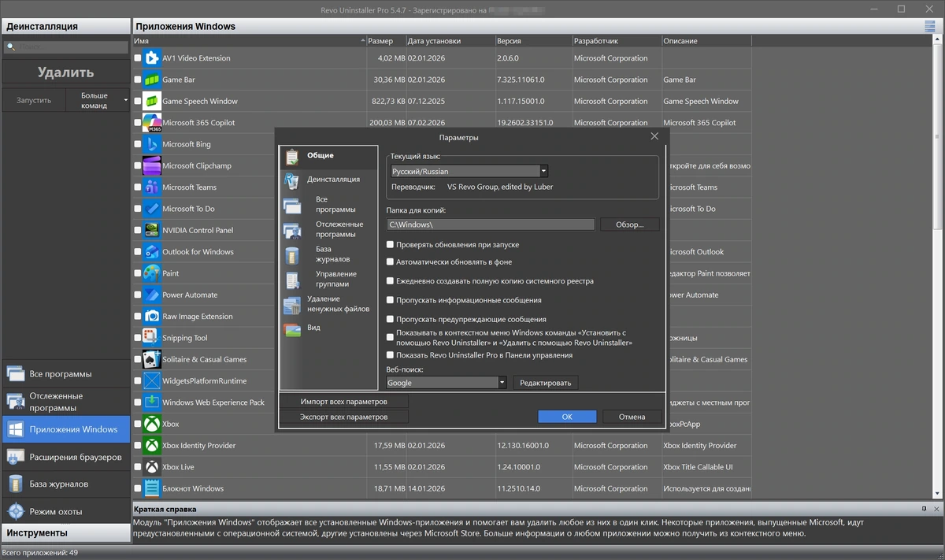Click the Raw Image Extension app icon
This screenshot has height=560, width=945.
(x=151, y=317)
